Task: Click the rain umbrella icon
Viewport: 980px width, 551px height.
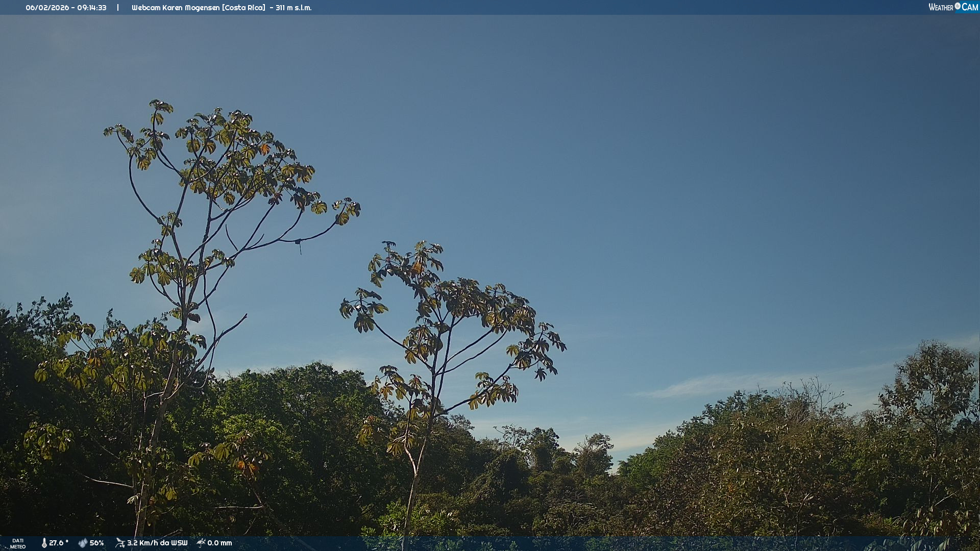Action: pos(201,543)
